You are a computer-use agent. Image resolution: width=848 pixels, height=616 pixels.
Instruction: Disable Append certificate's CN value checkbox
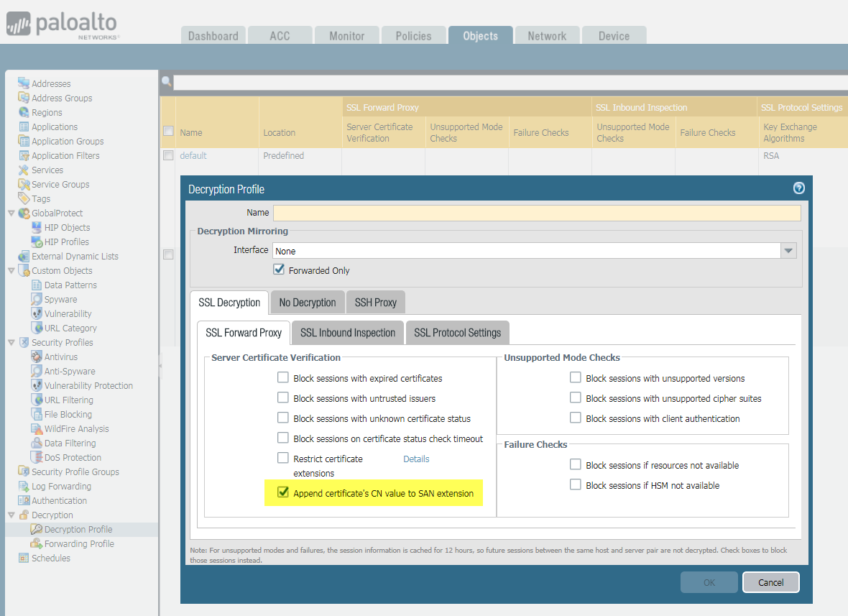(283, 493)
